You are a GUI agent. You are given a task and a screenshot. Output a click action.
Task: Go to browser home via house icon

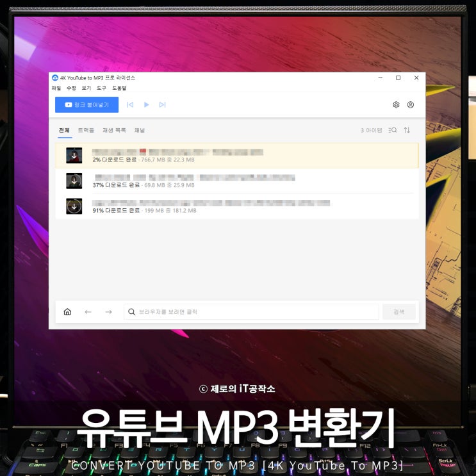coord(67,312)
